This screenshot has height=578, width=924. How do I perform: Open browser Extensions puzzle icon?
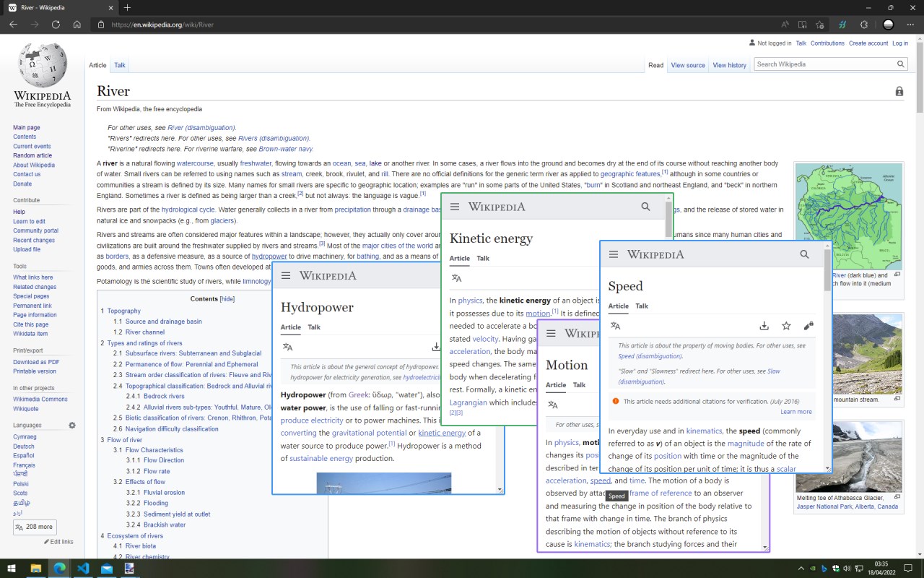point(864,25)
